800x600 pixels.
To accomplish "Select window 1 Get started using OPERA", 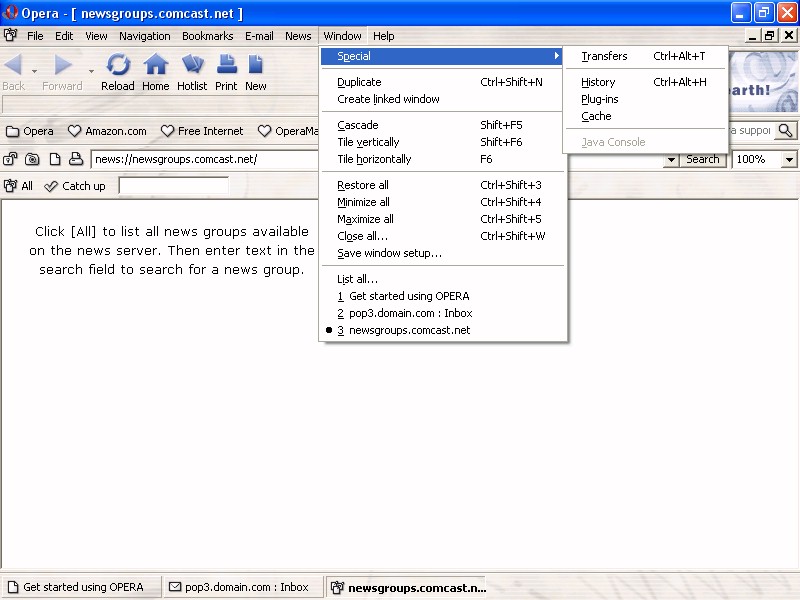I will tap(408, 296).
